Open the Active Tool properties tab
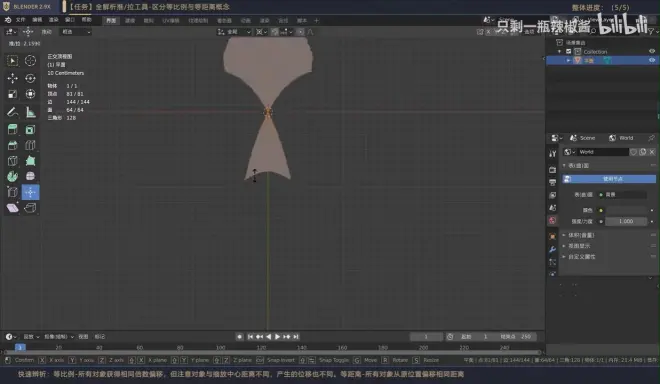This screenshot has width=660, height=384. click(553, 154)
